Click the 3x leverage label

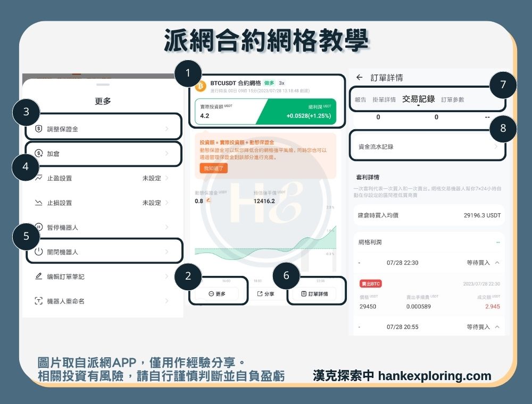pyautogui.click(x=281, y=83)
